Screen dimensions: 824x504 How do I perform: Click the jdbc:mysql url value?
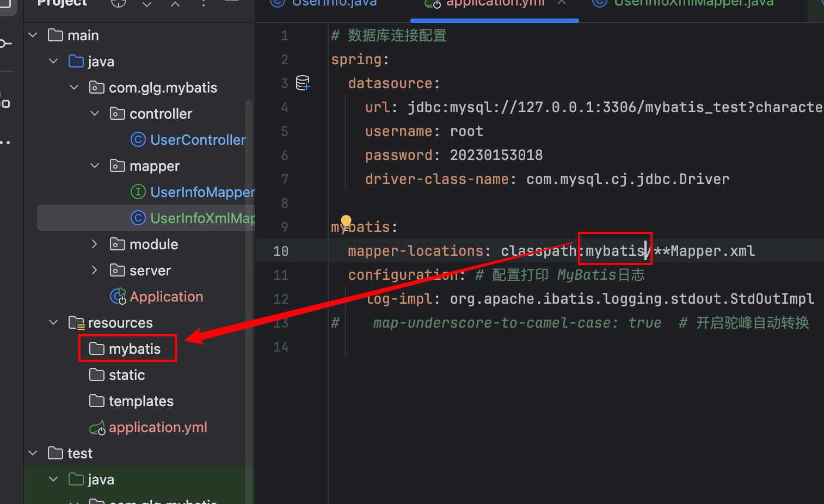[x=616, y=107]
